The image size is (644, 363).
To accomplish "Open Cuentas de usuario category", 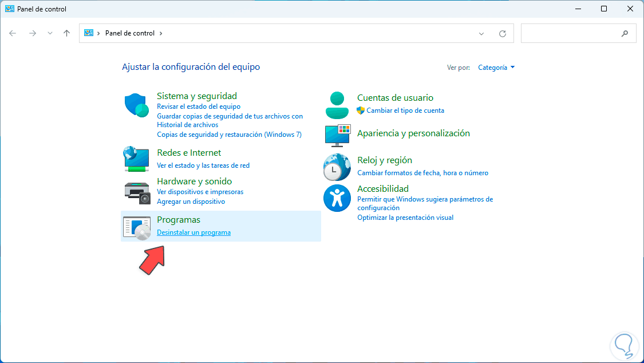I will (x=395, y=98).
